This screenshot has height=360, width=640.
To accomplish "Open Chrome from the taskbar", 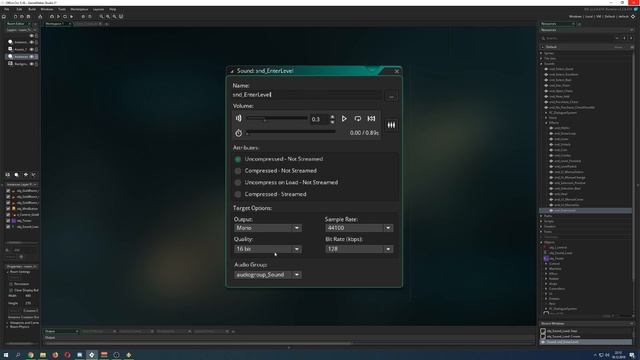I will pyautogui.click(x=31, y=355).
